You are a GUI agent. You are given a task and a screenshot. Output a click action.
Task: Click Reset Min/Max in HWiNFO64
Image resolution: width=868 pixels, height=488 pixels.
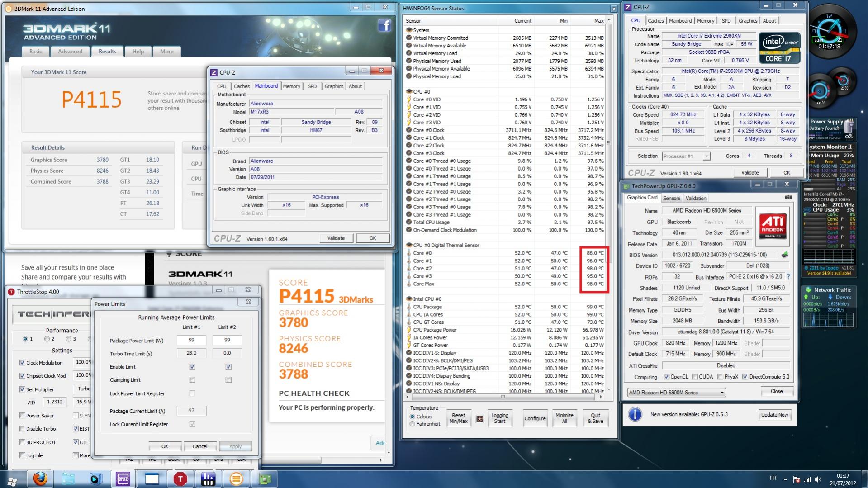(458, 418)
